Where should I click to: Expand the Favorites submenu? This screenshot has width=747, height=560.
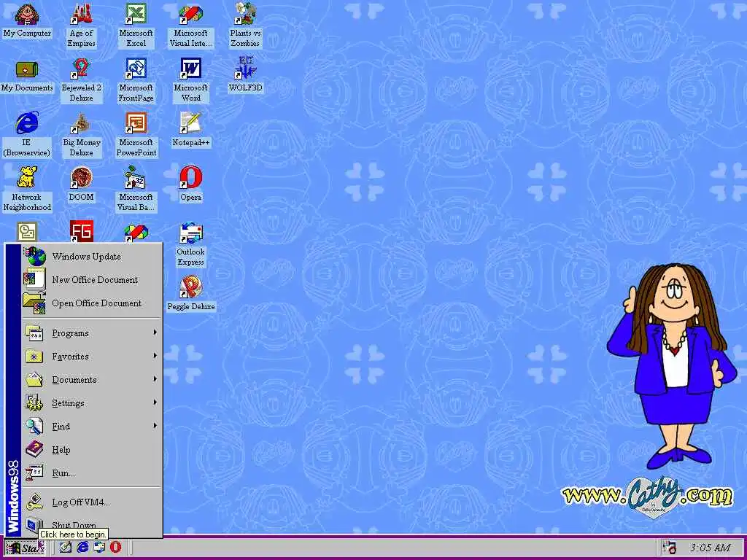(x=92, y=356)
